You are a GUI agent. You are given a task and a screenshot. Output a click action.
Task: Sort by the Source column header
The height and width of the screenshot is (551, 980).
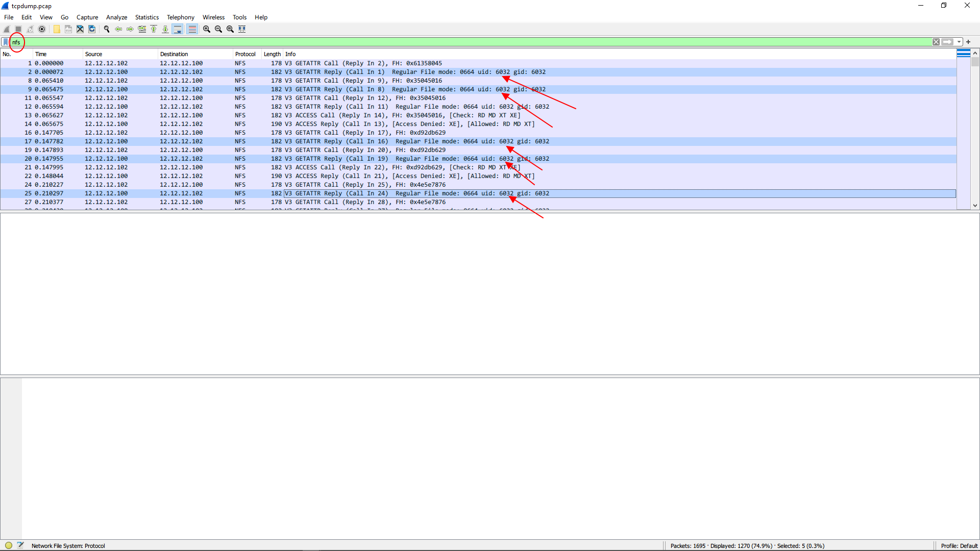coord(120,54)
